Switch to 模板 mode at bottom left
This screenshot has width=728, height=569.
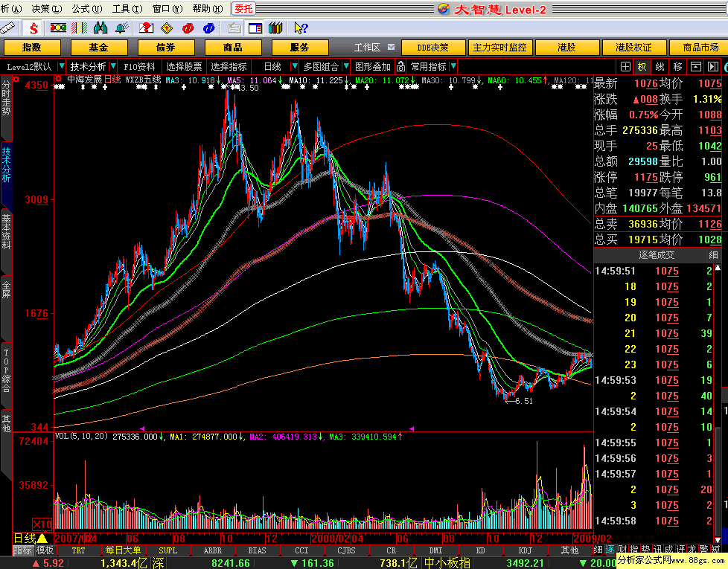coord(45,550)
